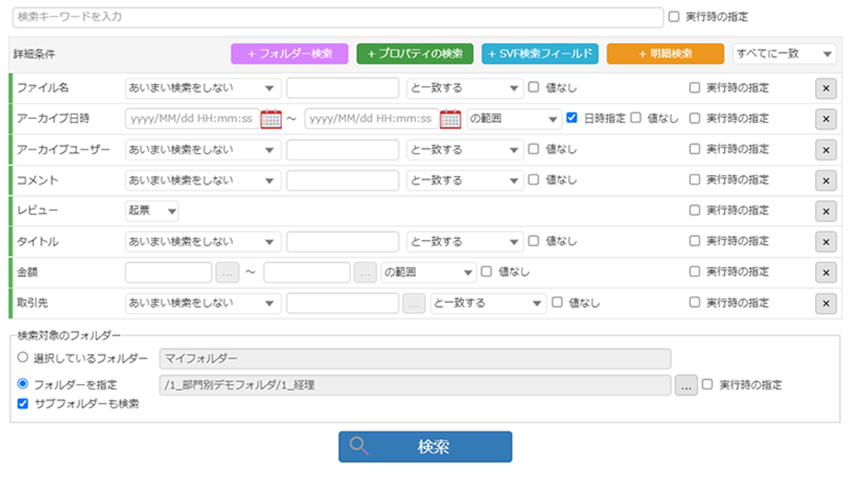Disable サブフォルダーも検索
This screenshot has height=479, width=868.
22,404
